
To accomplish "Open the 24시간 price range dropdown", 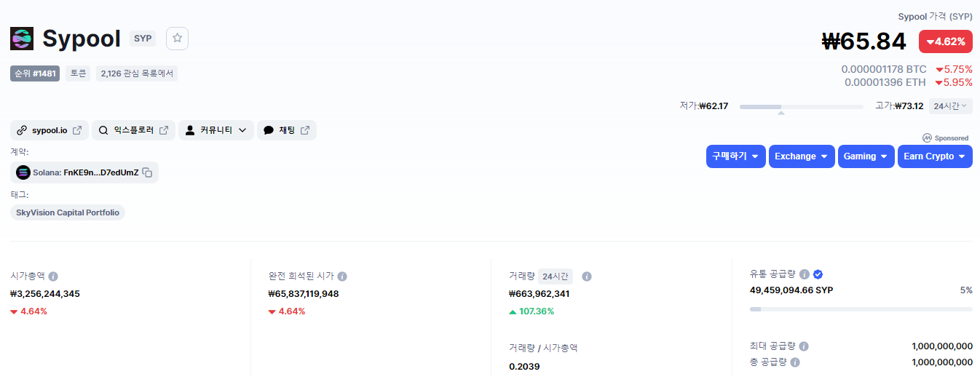I will click(951, 106).
